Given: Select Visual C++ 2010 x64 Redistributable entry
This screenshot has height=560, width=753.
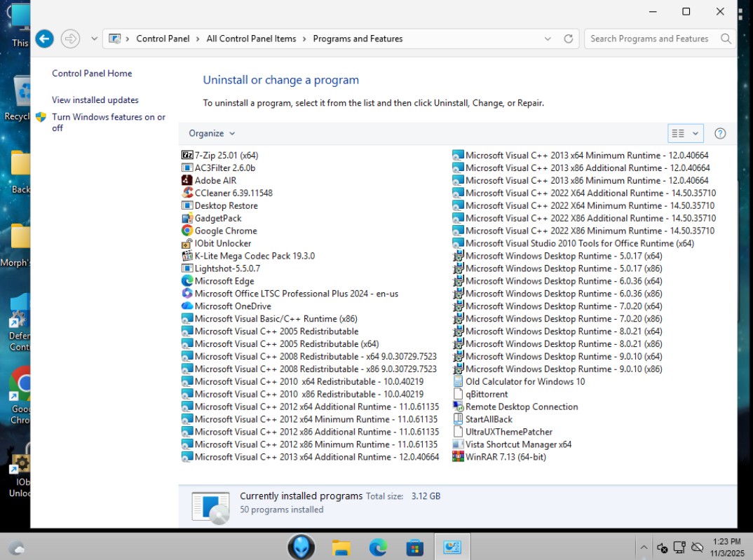Looking at the screenshot, I should (303, 381).
